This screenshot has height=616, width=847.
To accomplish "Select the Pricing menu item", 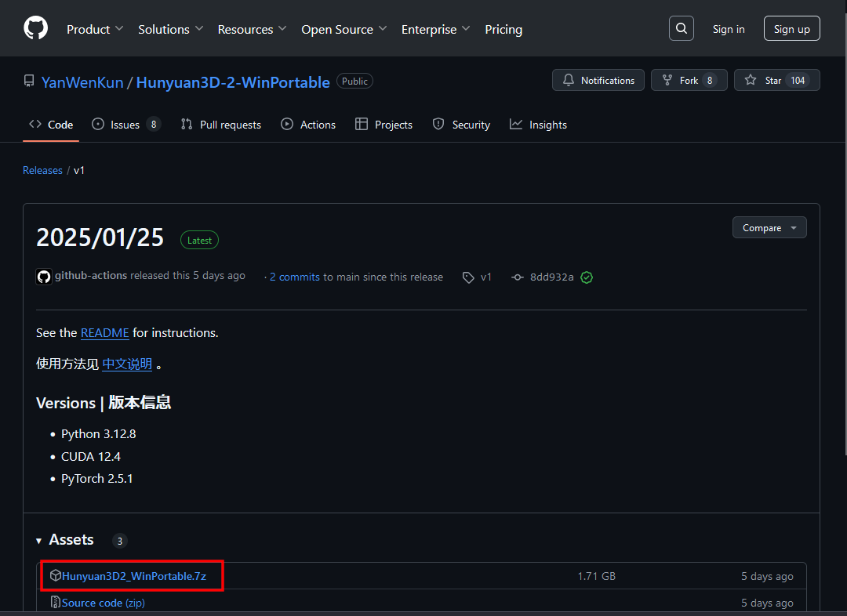I will (x=503, y=29).
